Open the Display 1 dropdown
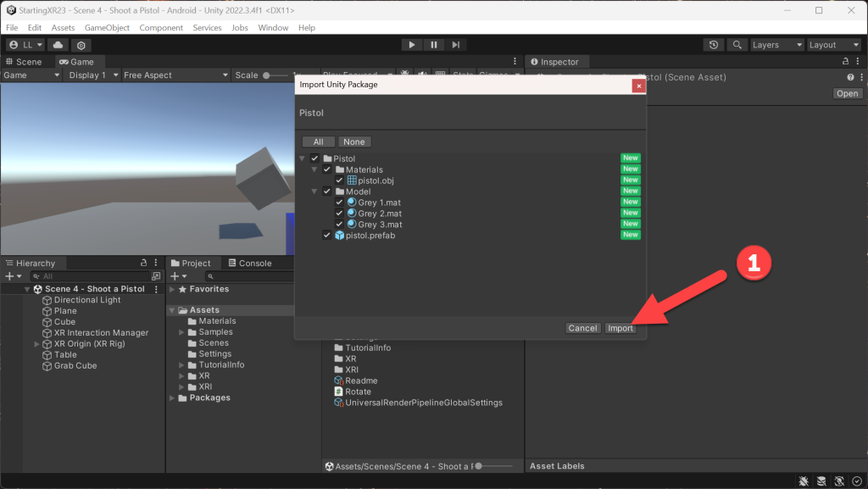The image size is (868, 489). click(x=92, y=75)
